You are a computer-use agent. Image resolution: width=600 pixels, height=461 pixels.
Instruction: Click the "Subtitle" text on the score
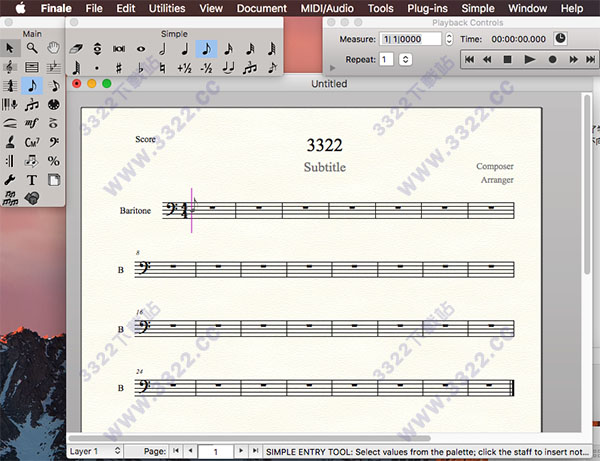[x=324, y=167]
